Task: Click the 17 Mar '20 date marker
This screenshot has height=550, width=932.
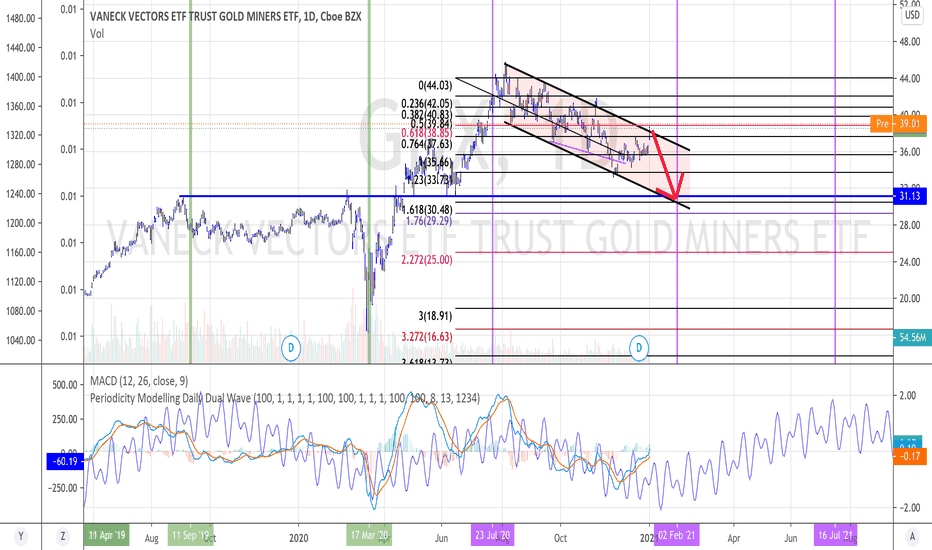Action: [369, 535]
